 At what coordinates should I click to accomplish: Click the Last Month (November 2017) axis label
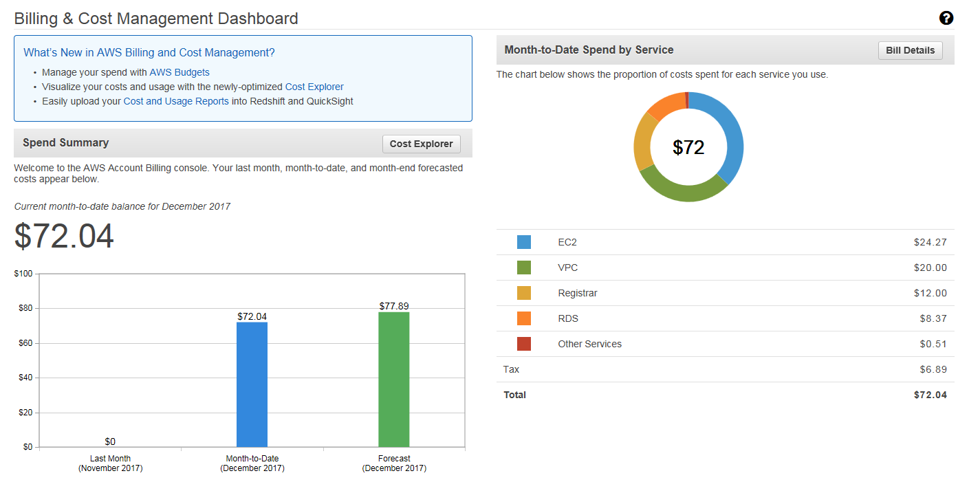[110, 463]
